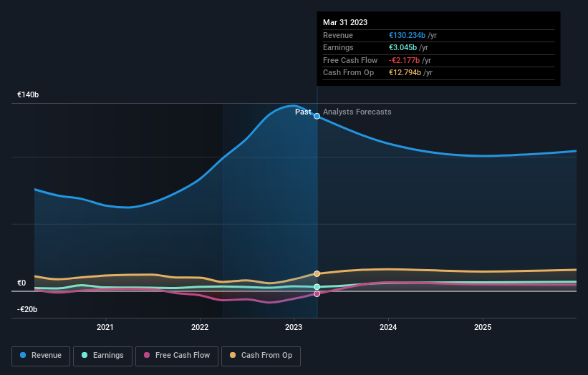
Task: Click the 'Cash From Op' row label in tooltip
Action: click(348, 73)
